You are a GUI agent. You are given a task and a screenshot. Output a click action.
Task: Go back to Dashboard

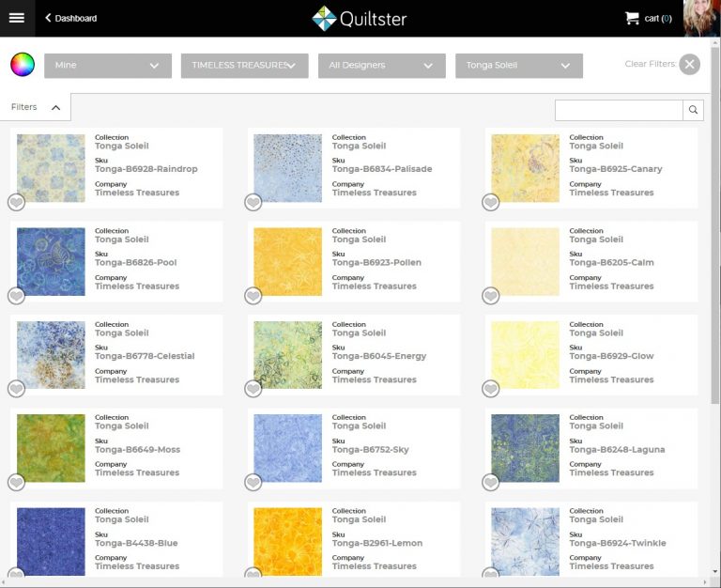tap(70, 19)
